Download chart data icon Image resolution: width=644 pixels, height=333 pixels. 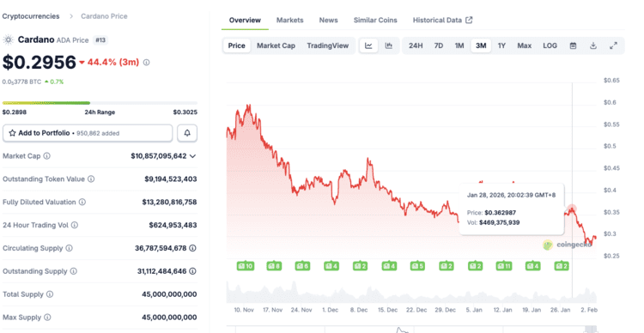coord(593,45)
